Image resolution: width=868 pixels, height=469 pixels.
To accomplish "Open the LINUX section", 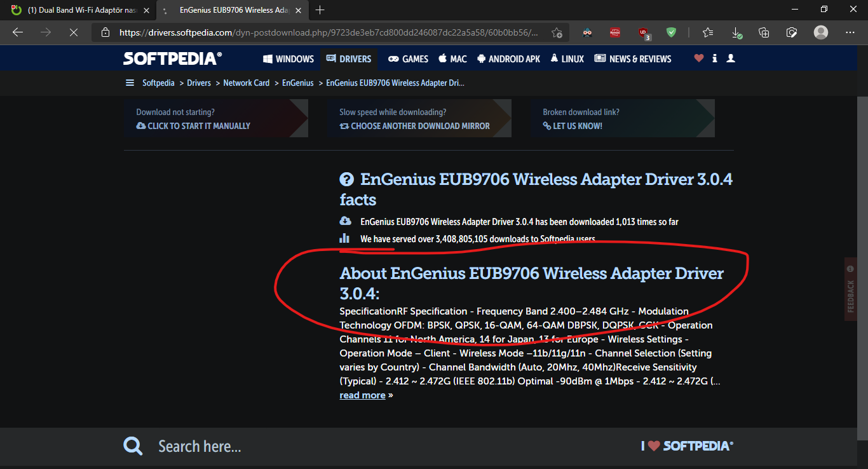I will [567, 58].
